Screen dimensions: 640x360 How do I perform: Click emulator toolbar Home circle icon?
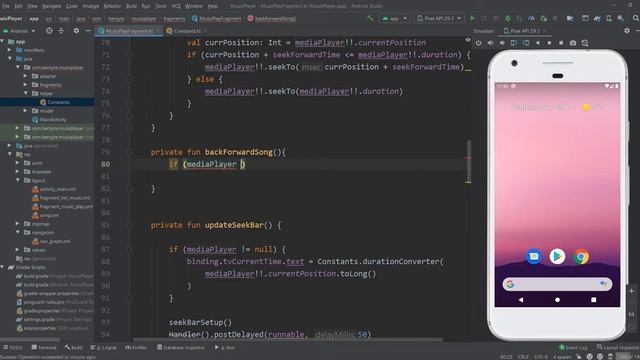[x=549, y=43]
